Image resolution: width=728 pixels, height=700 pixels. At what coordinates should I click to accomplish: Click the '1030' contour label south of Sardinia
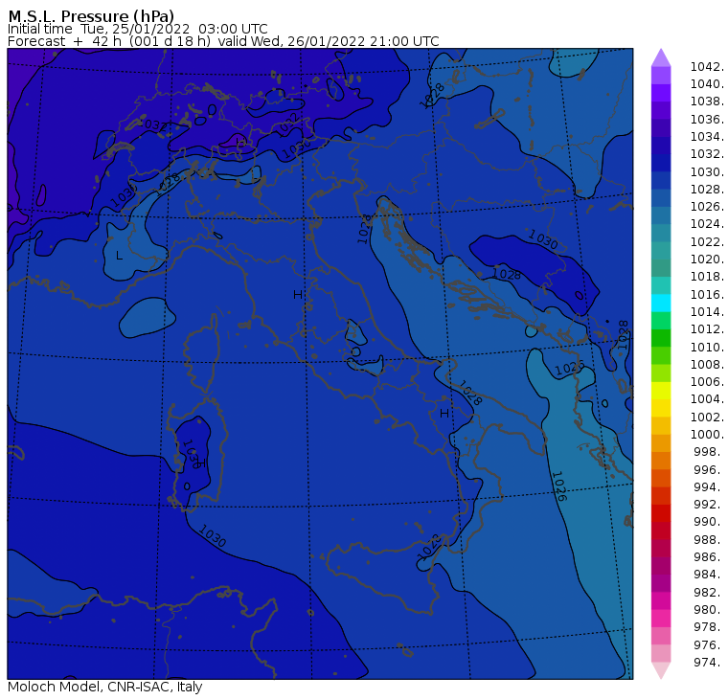coord(213,535)
